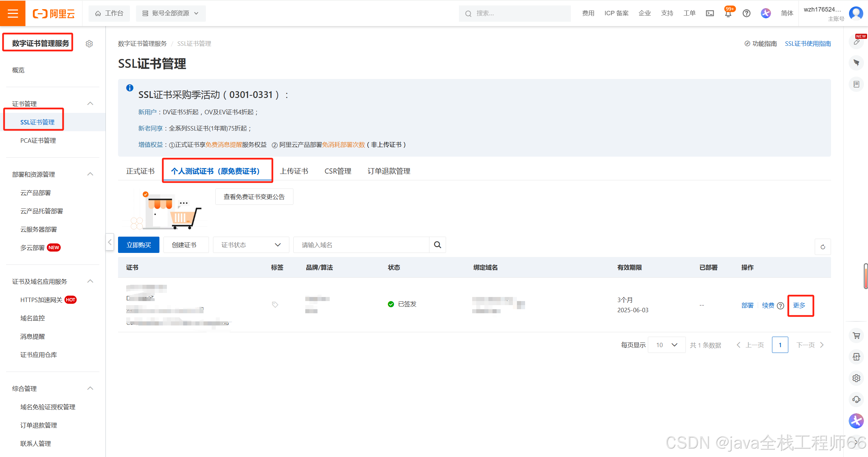Screen dimensions: 868x457
Task: Switch to the CSR管理 tab
Action: (337, 171)
